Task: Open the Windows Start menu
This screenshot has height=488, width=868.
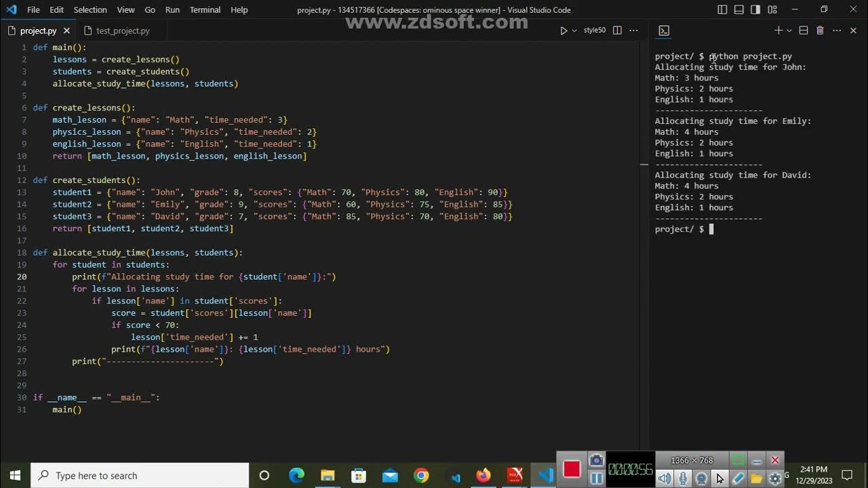Action: coord(15,476)
